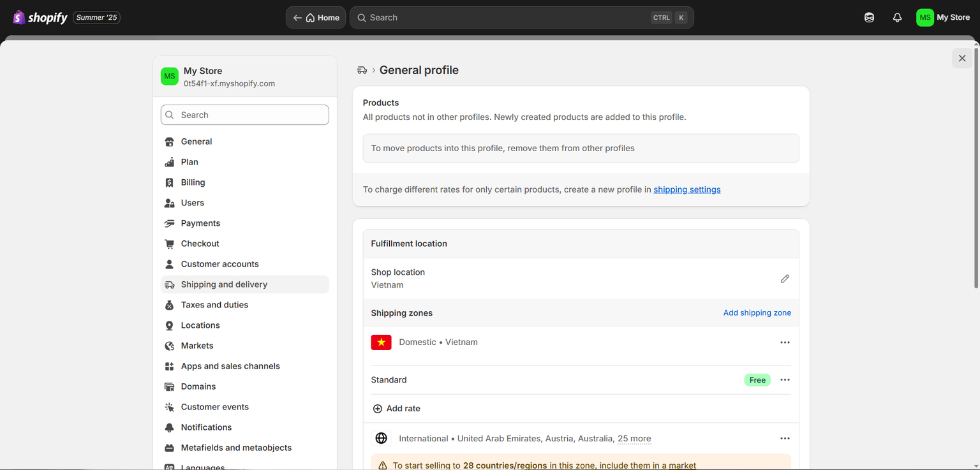Follow the shipping settings link
Image resolution: width=980 pixels, height=470 pixels.
(687, 189)
